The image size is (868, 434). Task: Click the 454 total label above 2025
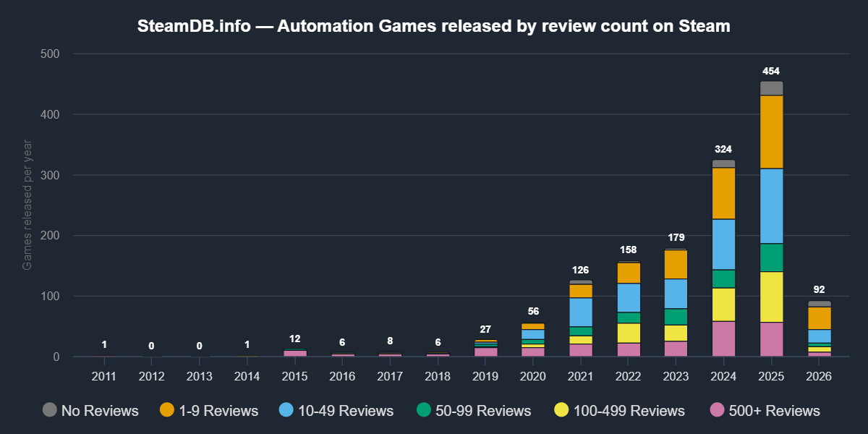771,71
